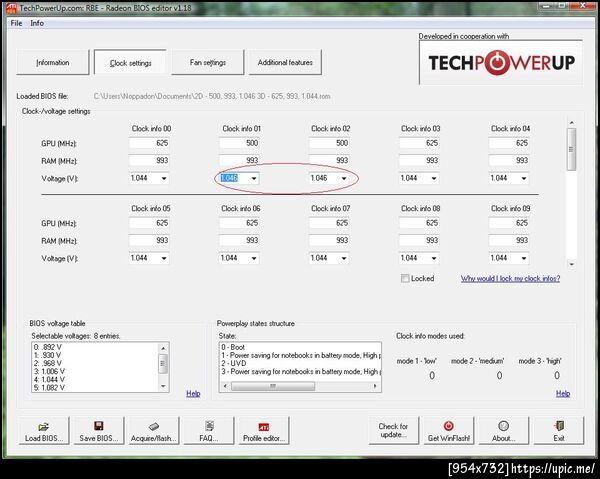Image resolution: width=600 pixels, height=479 pixels.
Task: Click Clock info 09 GPU MHz field
Action: click(509, 223)
